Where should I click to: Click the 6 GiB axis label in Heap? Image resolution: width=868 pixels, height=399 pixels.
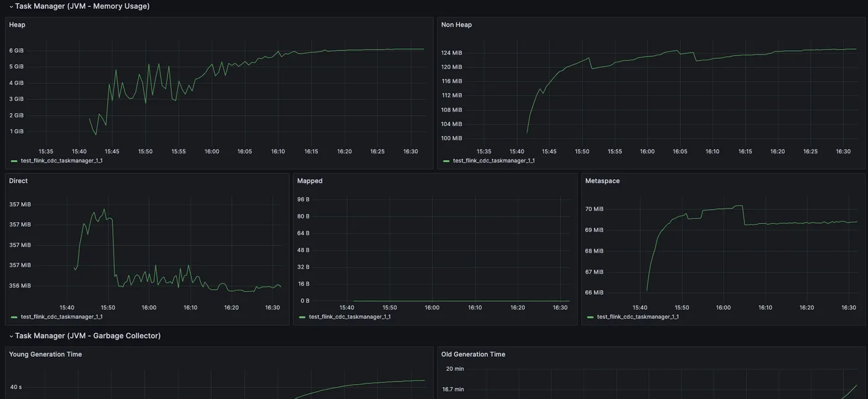point(17,50)
